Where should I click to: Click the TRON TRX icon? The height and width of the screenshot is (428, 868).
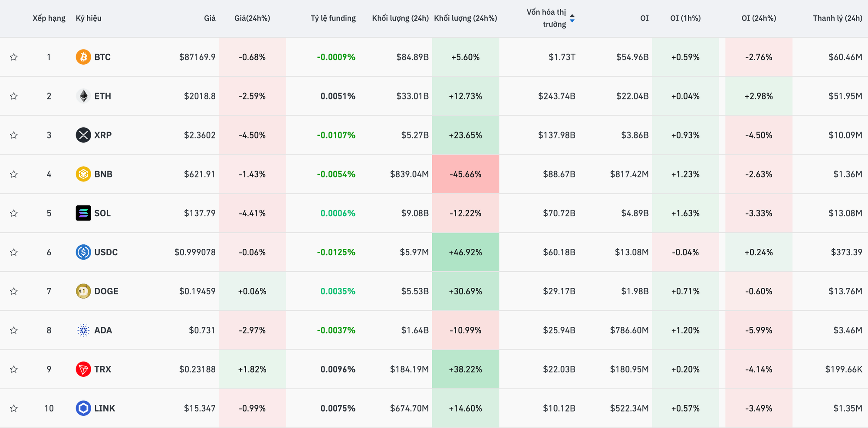tap(83, 369)
